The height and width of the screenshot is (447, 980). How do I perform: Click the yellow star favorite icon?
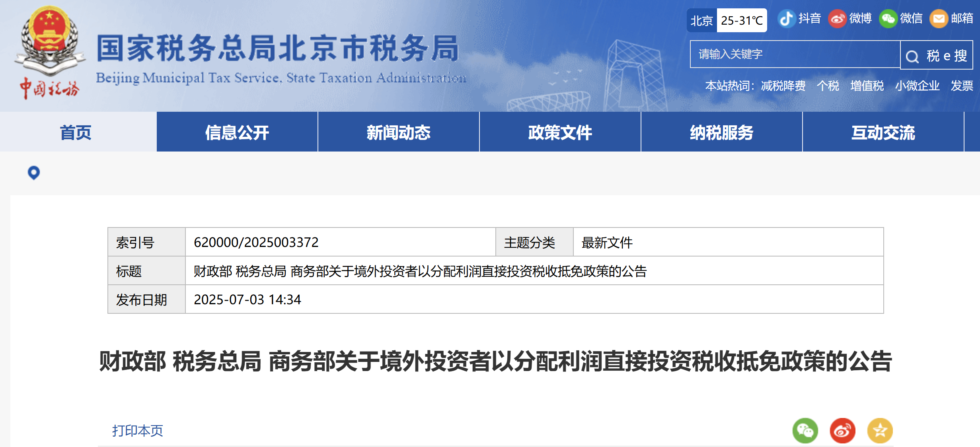880,430
